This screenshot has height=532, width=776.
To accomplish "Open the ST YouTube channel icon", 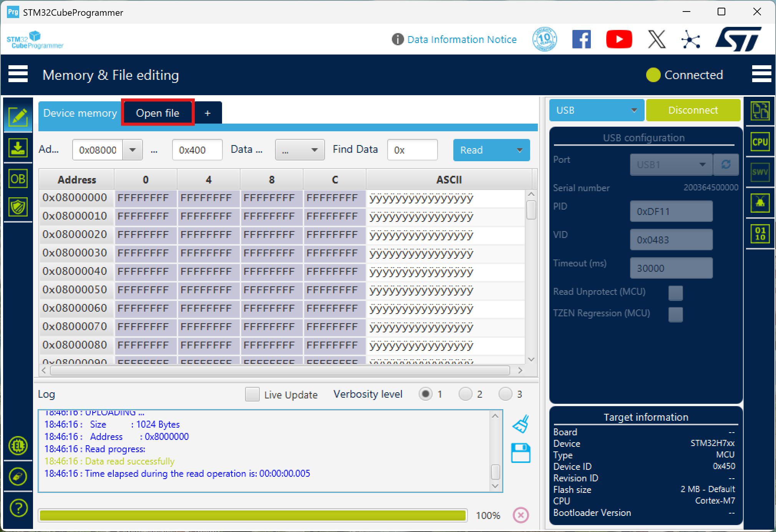I will point(619,39).
